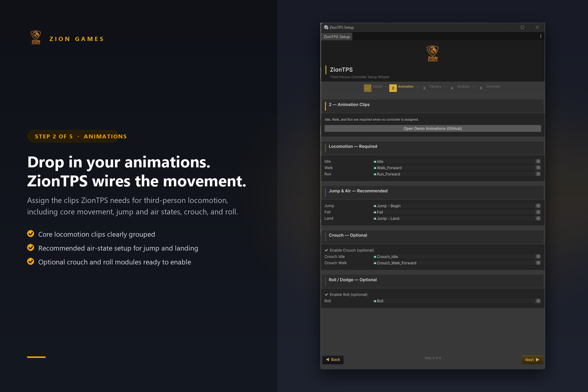Select the ZionTPS Setup tab
Image resolution: width=588 pixels, height=392 pixels.
pyautogui.click(x=337, y=37)
